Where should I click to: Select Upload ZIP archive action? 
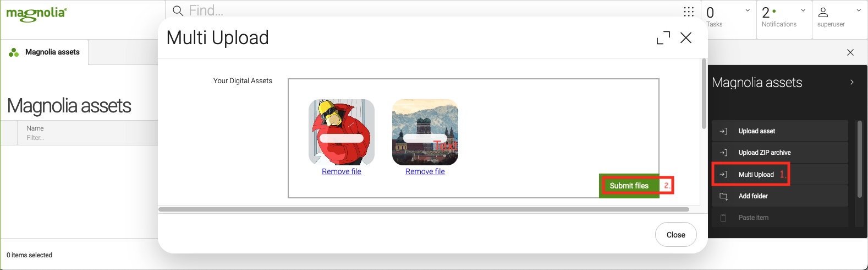(x=780, y=153)
